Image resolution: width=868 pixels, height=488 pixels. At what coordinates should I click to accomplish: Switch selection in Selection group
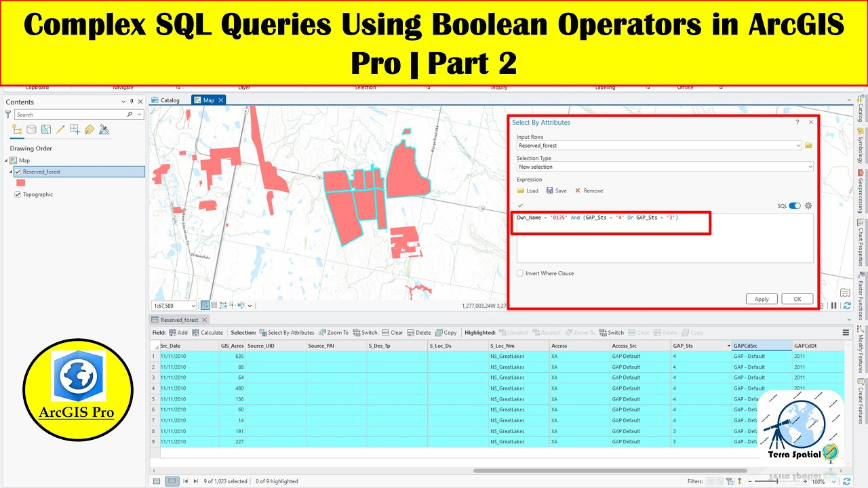[365, 333]
